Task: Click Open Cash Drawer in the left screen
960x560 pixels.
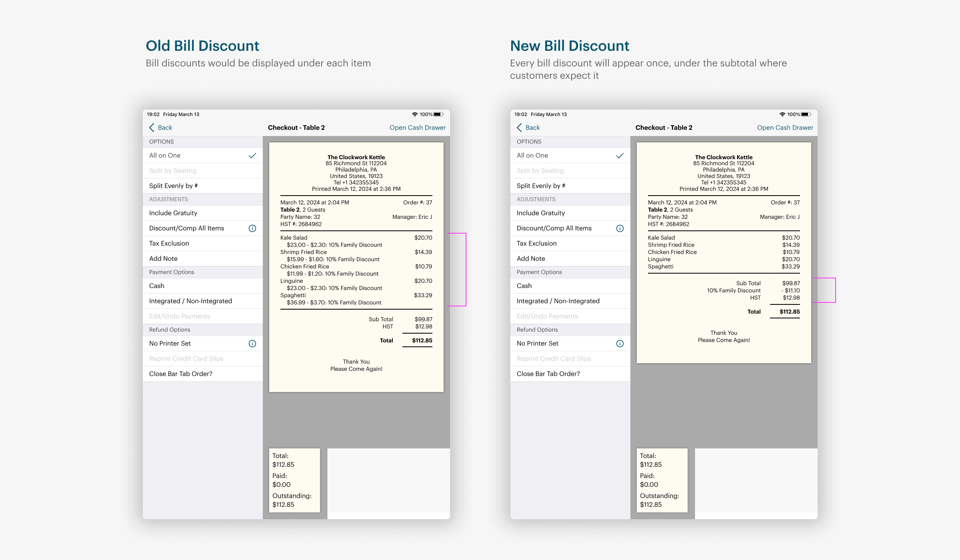Action: 418,128
